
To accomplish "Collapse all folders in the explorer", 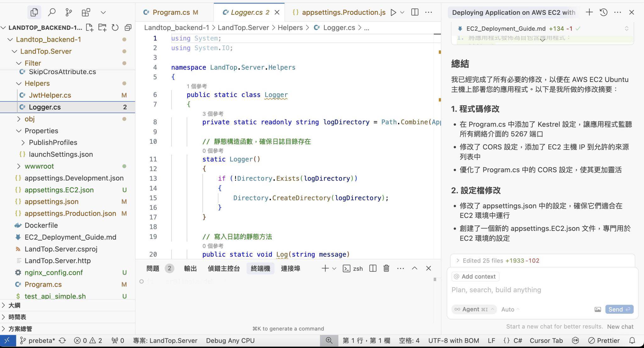I will (128, 28).
